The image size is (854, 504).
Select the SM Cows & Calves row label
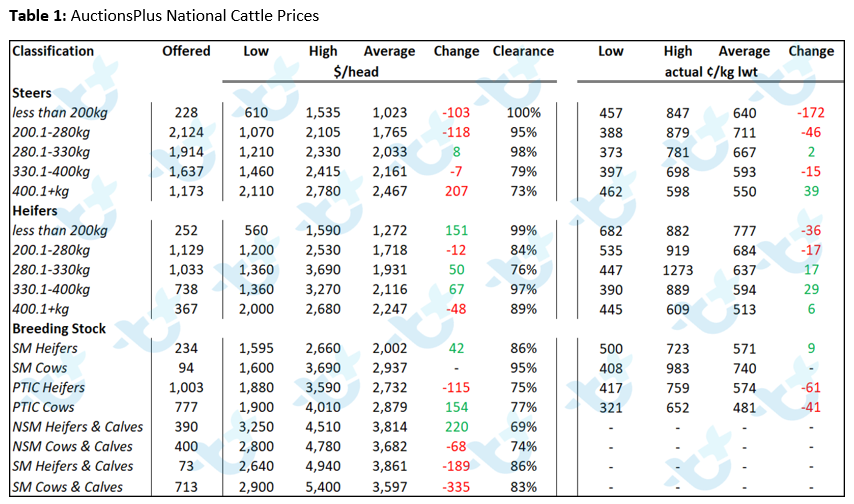tap(68, 487)
